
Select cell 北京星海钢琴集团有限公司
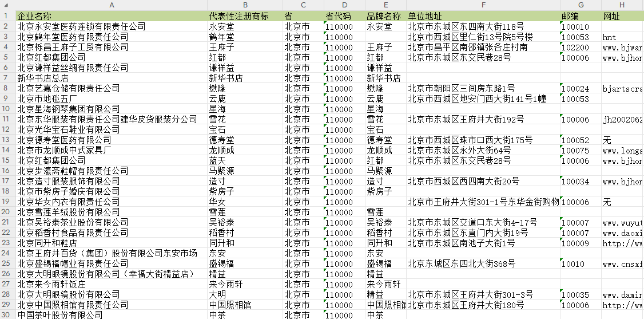(x=112, y=108)
